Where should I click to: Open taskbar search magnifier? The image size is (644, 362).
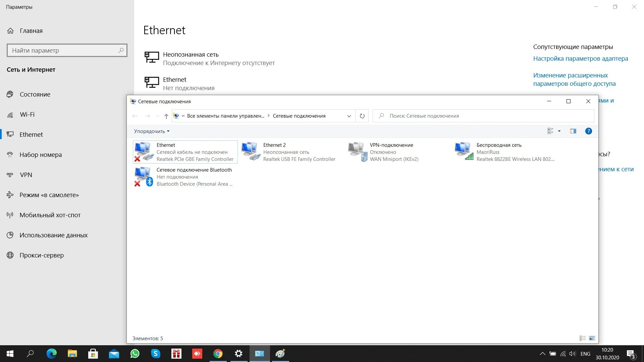click(30, 354)
